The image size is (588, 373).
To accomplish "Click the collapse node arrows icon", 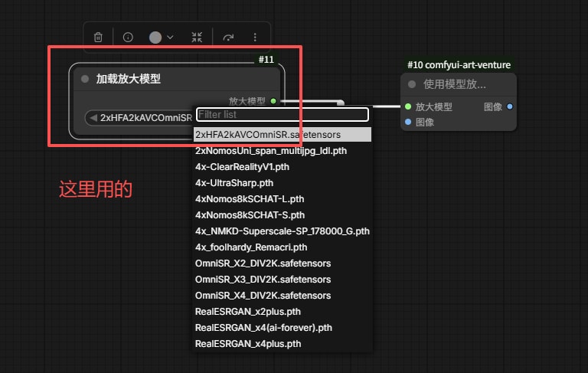I will (197, 37).
